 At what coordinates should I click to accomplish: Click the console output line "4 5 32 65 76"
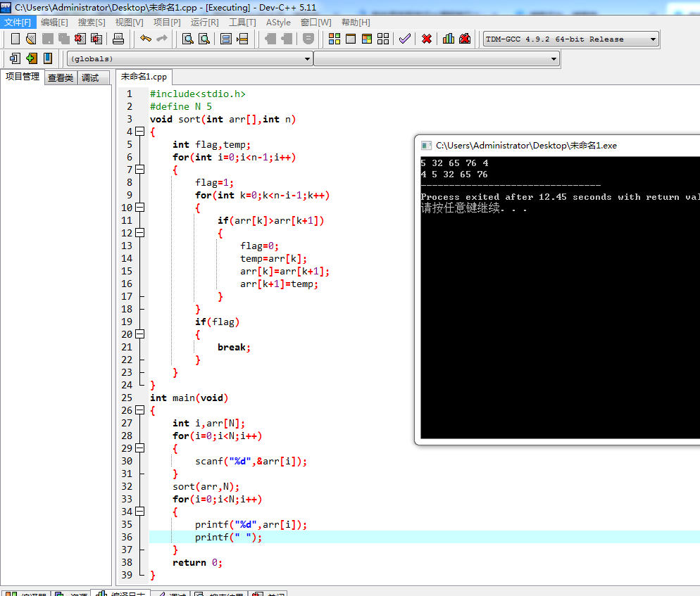coord(454,175)
